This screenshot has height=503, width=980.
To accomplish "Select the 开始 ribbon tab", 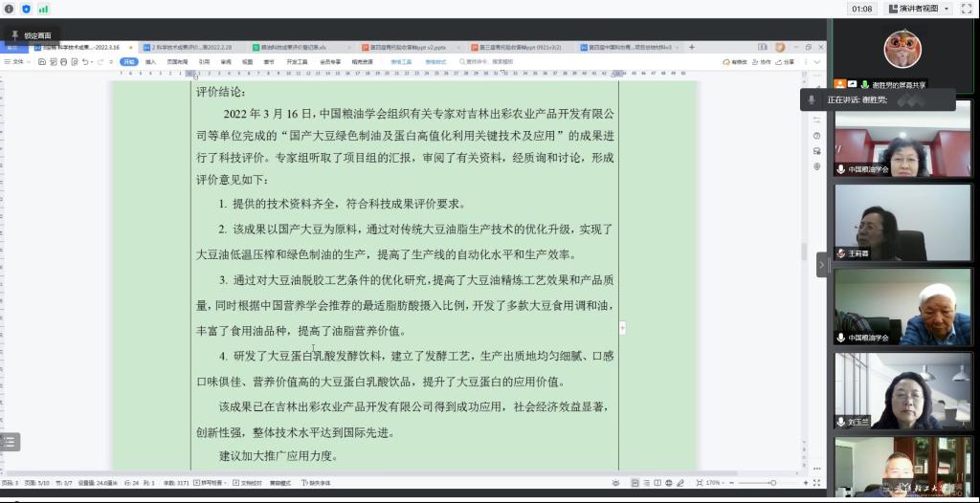I will pos(129,62).
